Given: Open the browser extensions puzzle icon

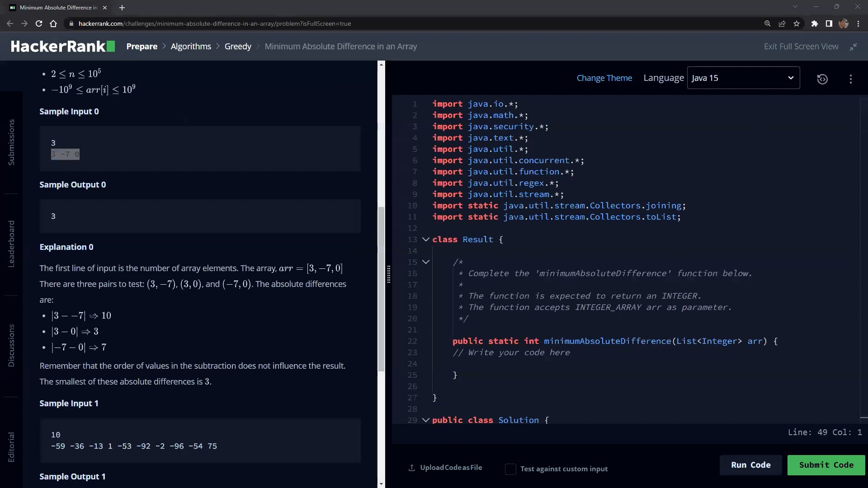Looking at the screenshot, I should (x=814, y=23).
